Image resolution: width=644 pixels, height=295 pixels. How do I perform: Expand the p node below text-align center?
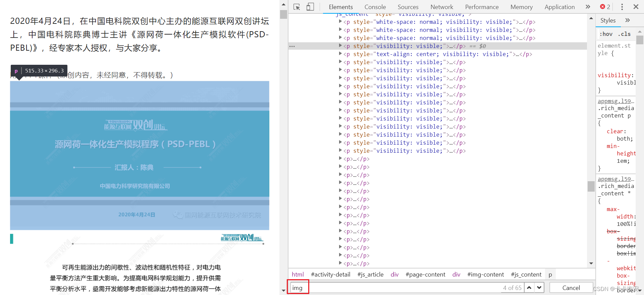340,62
